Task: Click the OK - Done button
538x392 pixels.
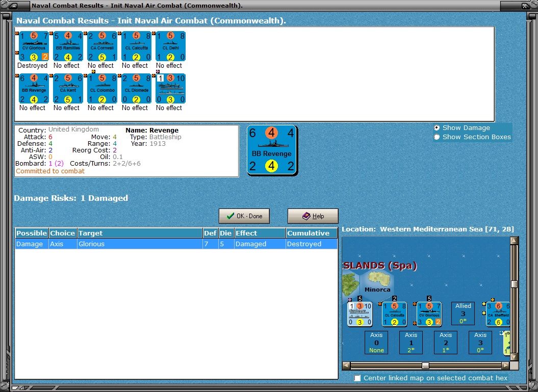Action: tap(244, 216)
